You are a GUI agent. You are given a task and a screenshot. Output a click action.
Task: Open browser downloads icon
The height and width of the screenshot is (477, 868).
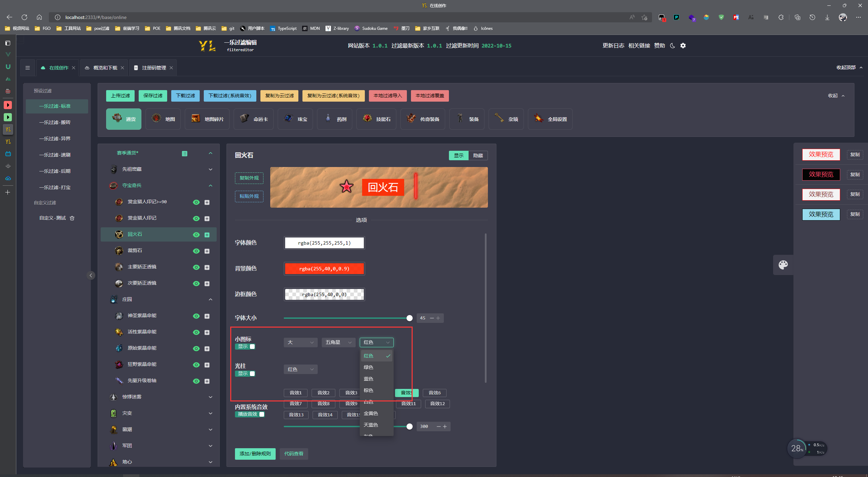point(827,17)
